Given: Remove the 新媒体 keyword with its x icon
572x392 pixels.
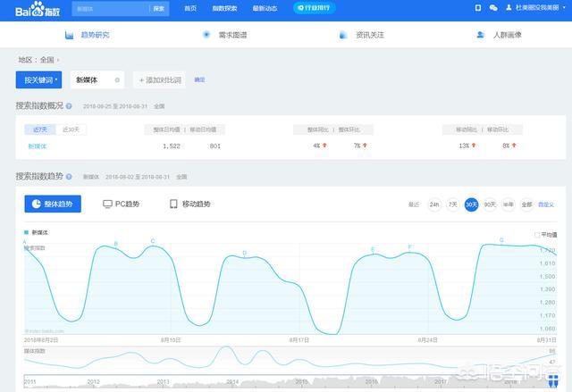Looking at the screenshot, I should (x=117, y=80).
